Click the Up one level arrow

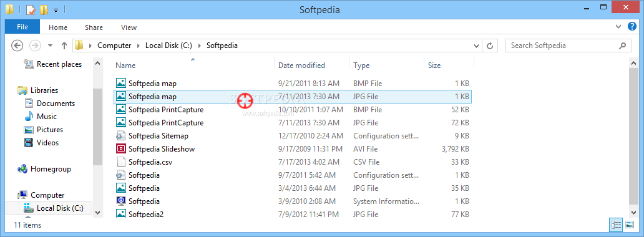(x=64, y=46)
